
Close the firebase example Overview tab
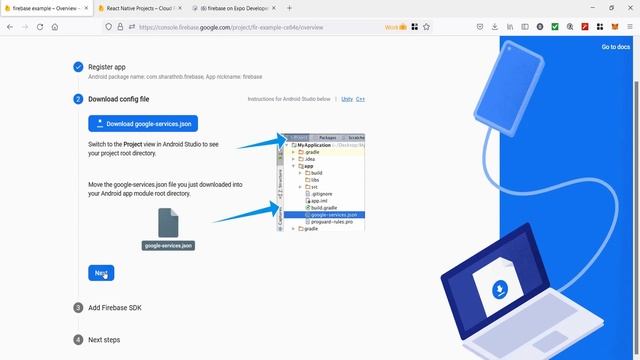click(86, 8)
